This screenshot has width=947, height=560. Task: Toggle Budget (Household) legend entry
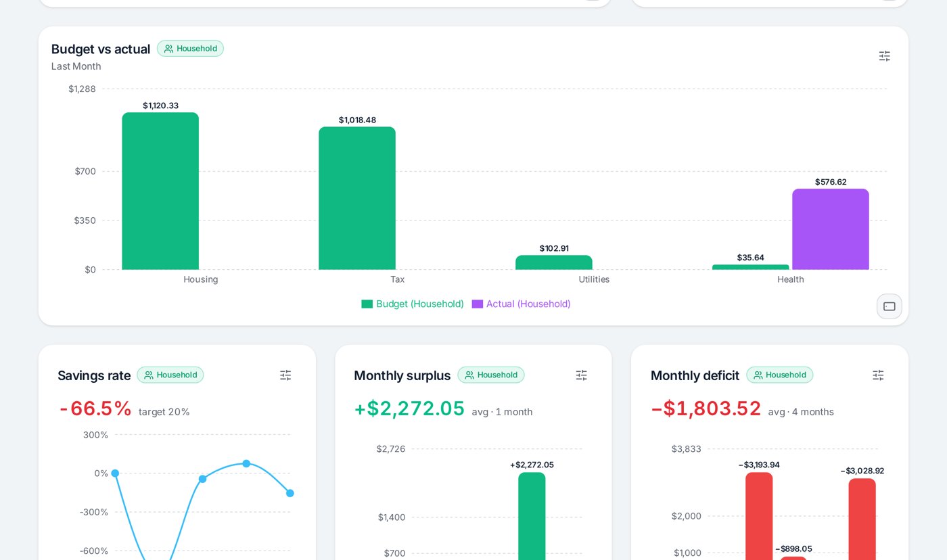413,304
